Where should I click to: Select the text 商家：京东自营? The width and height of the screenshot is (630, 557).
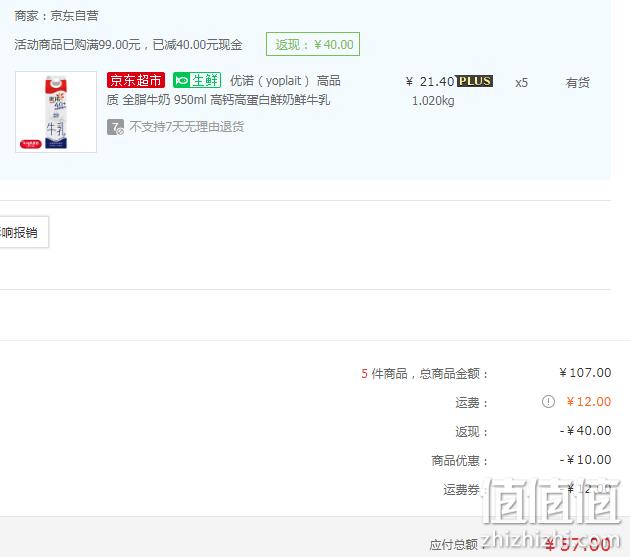pos(57,16)
